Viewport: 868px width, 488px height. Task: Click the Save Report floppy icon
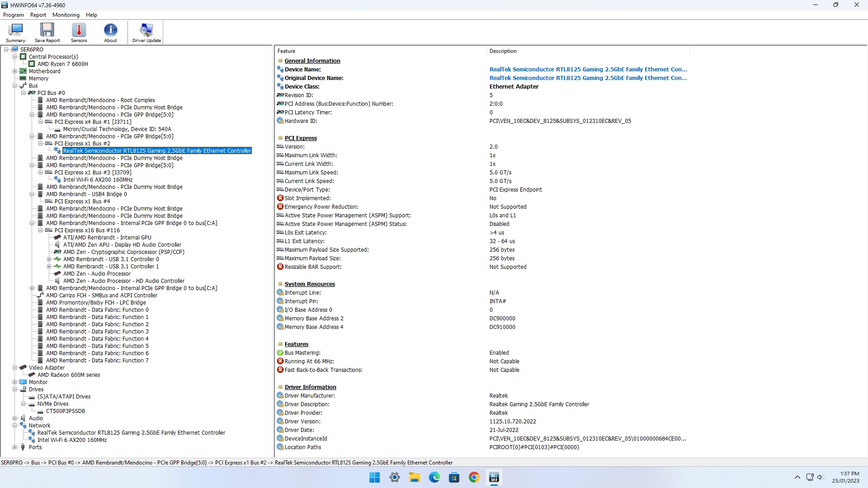pos(47,33)
